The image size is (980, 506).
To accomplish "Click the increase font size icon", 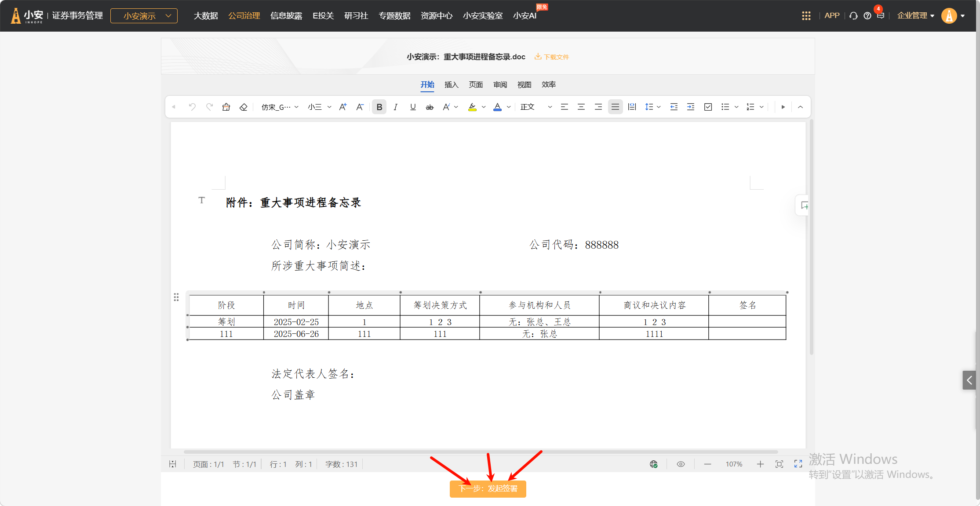I will [343, 107].
